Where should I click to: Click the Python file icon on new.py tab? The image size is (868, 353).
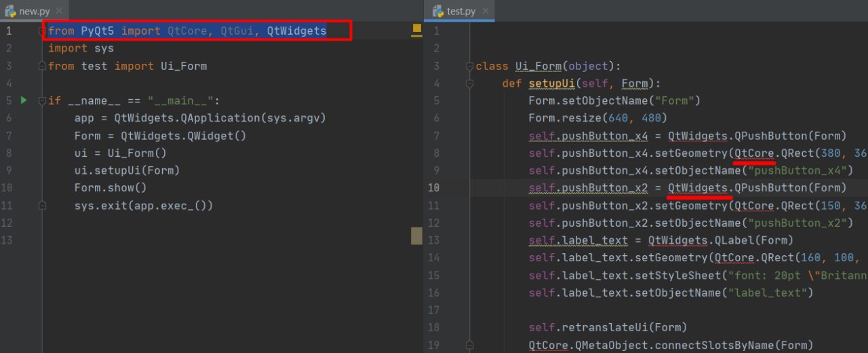pyautogui.click(x=10, y=12)
